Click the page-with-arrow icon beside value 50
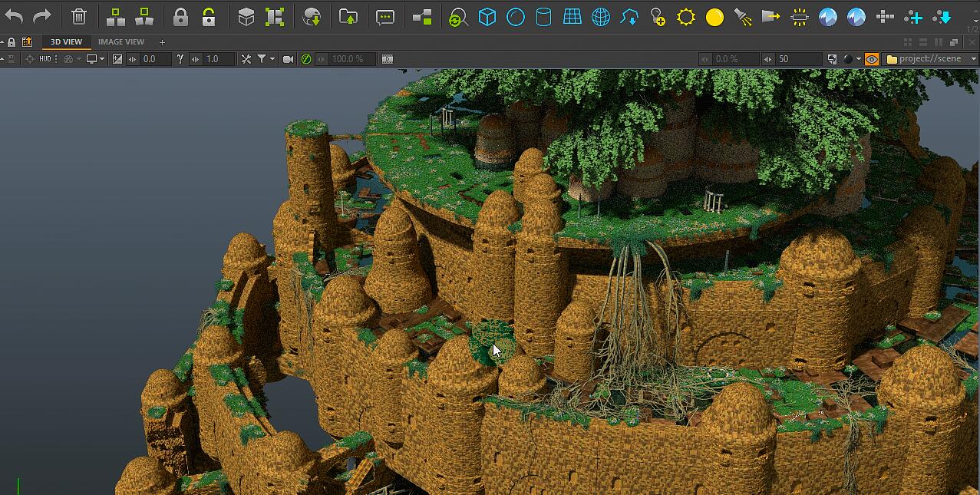980x495 pixels. coord(833,59)
